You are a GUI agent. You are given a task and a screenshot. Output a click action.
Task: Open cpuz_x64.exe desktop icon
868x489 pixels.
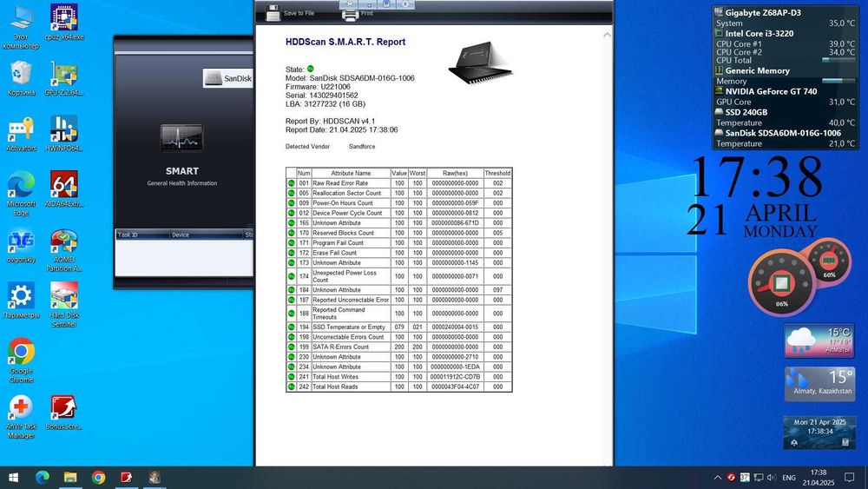pos(64,23)
